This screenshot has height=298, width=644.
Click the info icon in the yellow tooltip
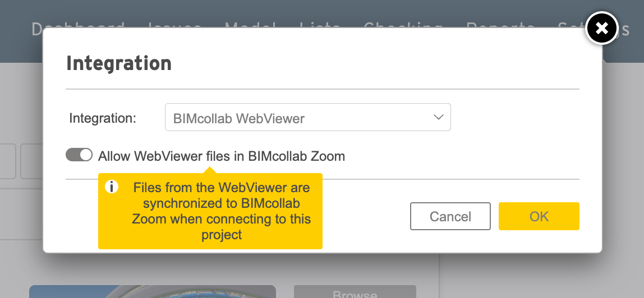(111, 187)
